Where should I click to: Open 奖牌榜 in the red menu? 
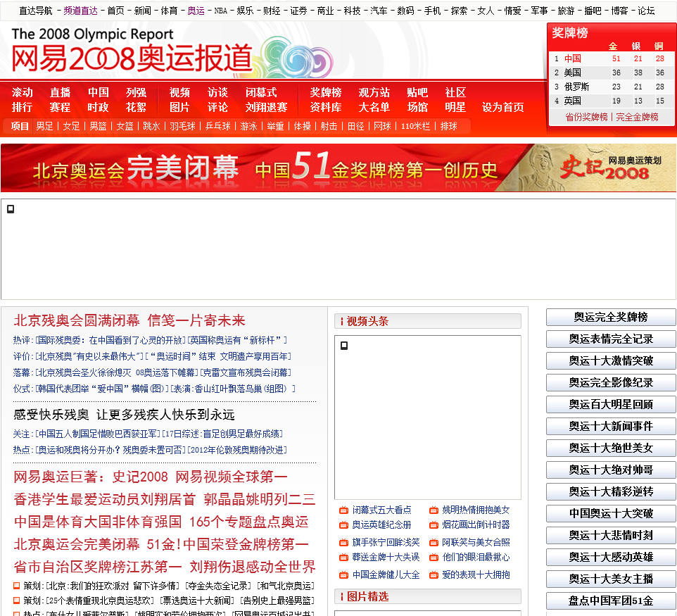326,92
